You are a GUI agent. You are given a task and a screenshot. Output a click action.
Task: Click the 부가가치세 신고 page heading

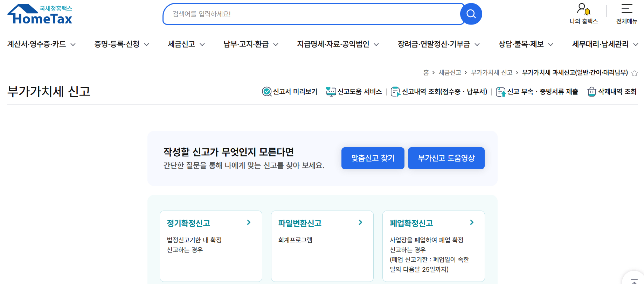[49, 91]
